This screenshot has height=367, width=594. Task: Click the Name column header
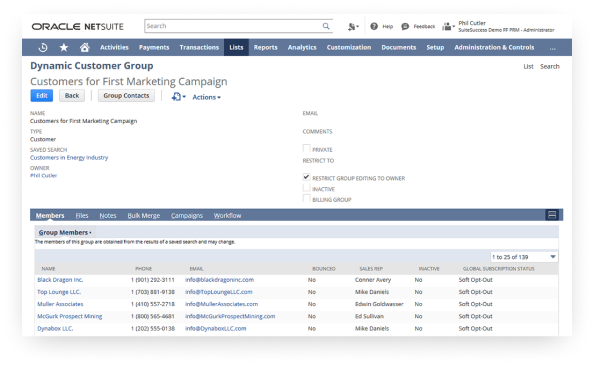coord(48,269)
